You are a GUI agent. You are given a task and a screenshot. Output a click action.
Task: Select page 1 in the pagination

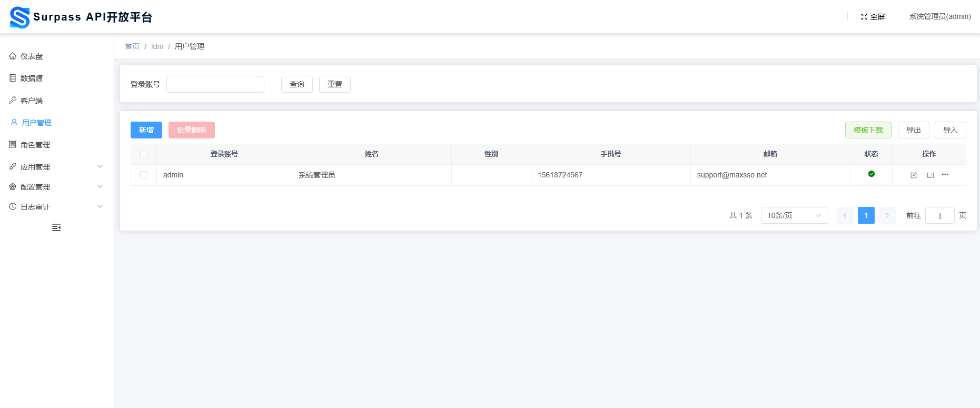[x=866, y=215]
